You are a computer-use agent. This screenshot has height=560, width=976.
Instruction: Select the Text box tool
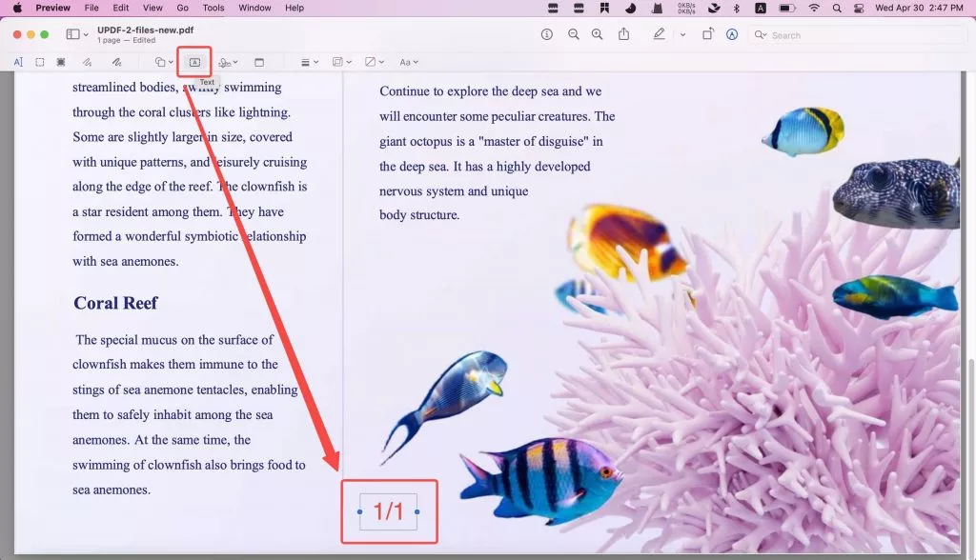194,61
